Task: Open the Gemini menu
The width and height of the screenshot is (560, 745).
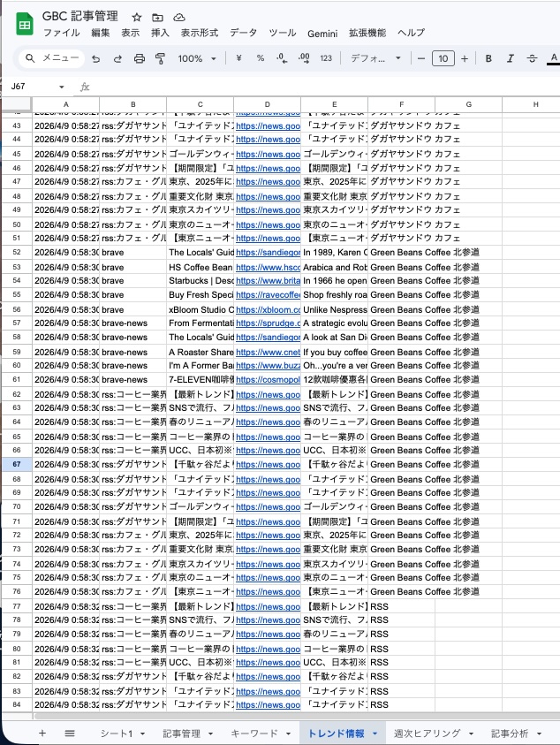Action: (x=322, y=34)
